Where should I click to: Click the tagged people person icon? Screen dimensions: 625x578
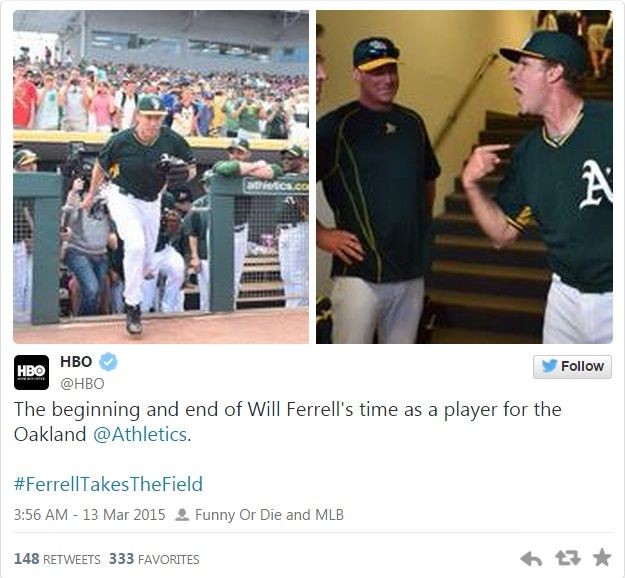181,516
